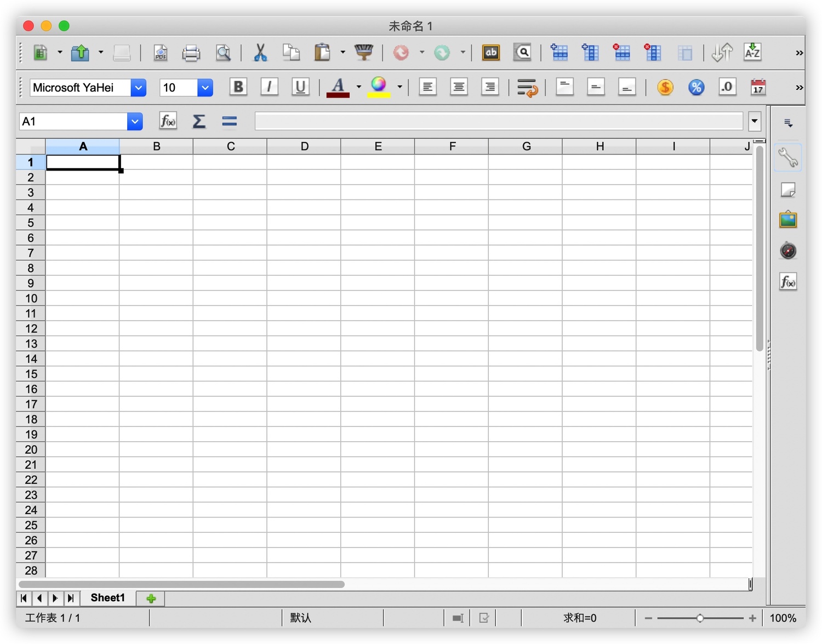Viewport: 822px width, 644px height.
Task: Click the 100% zoom level text
Action: pos(783,618)
